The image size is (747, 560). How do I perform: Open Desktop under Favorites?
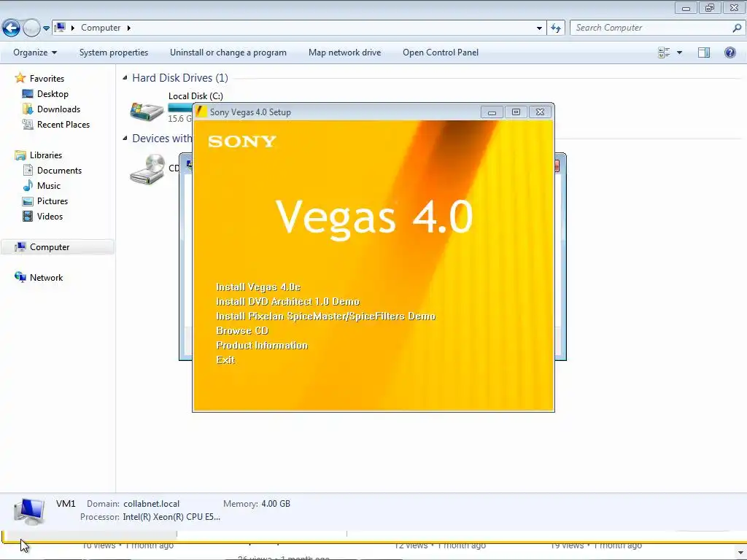pos(53,94)
